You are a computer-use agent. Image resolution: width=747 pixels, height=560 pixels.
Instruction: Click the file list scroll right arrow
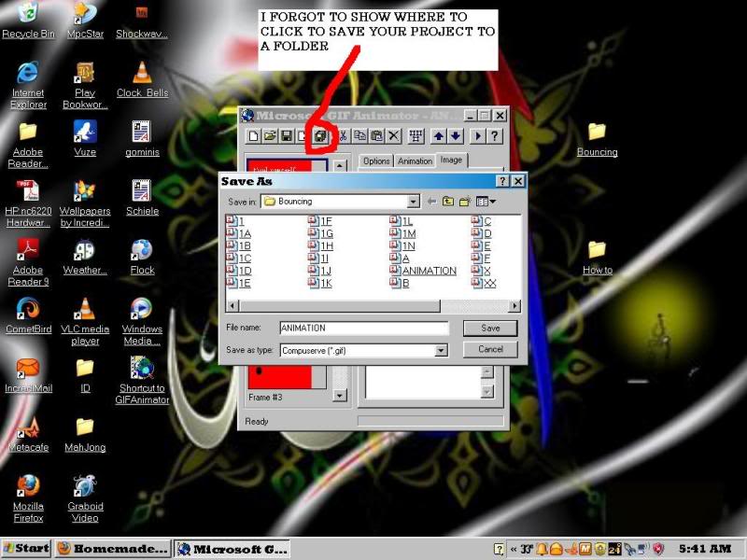[514, 306]
